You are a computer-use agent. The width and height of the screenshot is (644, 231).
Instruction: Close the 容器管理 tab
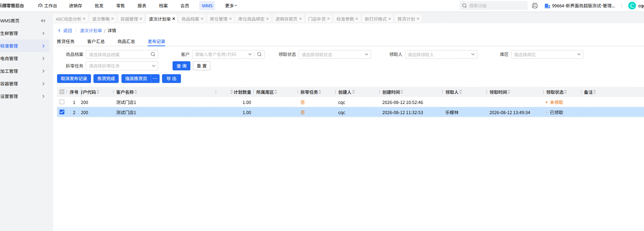click(141, 19)
